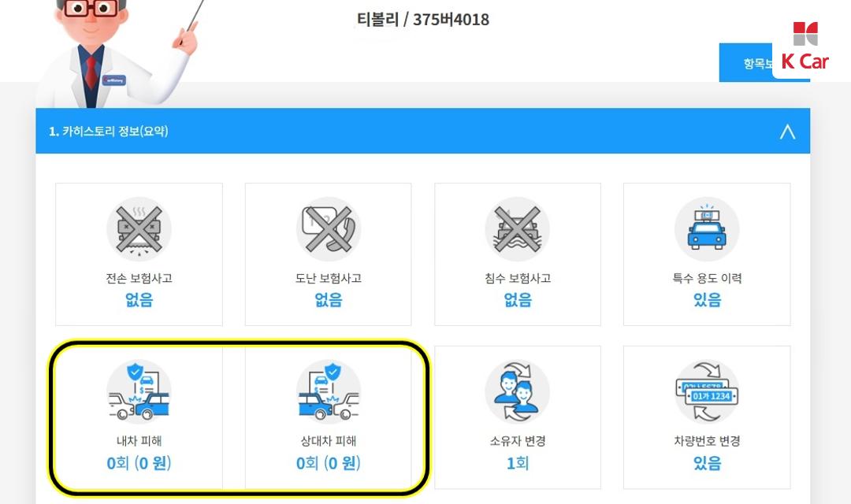Click the 소유자 변경 people icon
This screenshot has height=504, width=851.
point(517,392)
